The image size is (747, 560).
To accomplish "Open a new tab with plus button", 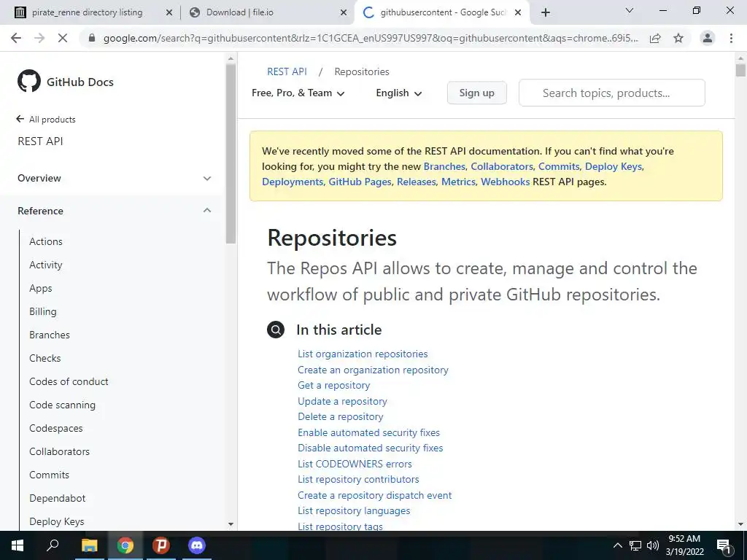I will 546,12.
